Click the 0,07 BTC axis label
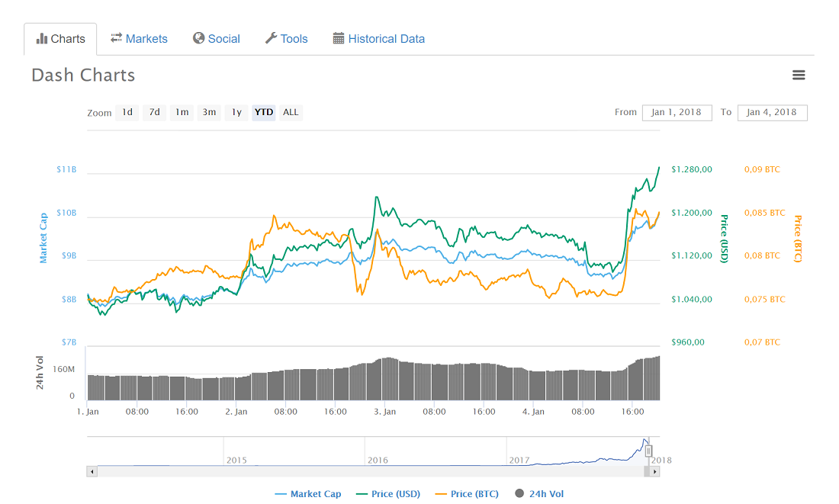The image size is (839, 504). [762, 342]
